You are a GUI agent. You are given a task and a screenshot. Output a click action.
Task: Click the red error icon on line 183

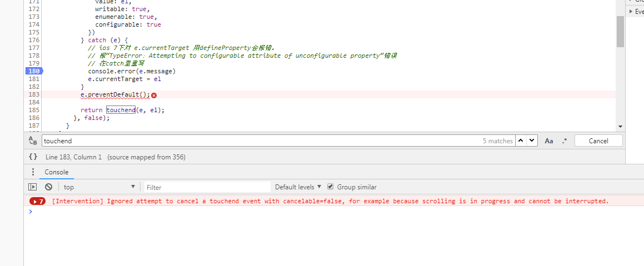(x=154, y=95)
